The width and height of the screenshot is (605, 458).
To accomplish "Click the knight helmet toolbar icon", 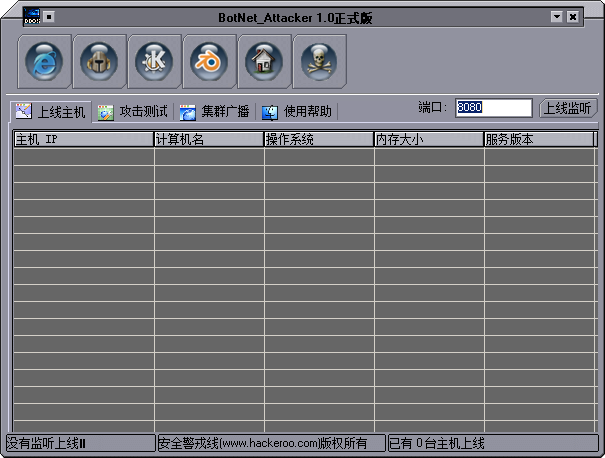I will 101,61.
